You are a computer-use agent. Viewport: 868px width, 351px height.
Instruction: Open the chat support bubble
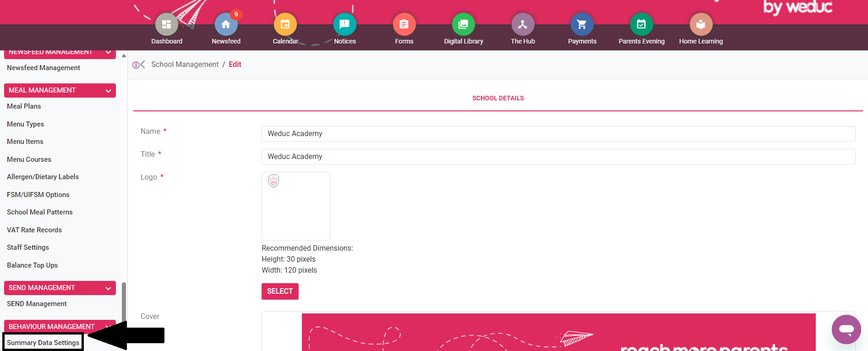846,329
